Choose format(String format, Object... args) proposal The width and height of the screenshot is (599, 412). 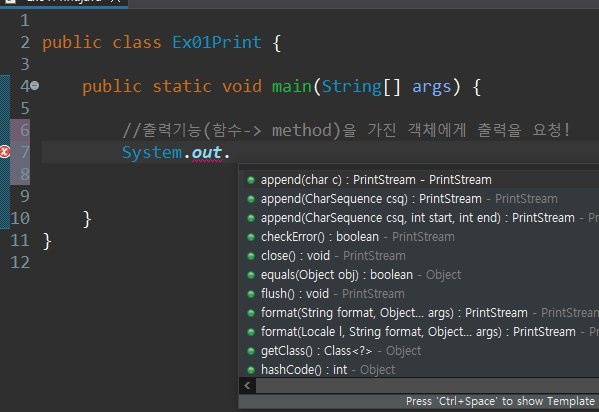point(421,313)
